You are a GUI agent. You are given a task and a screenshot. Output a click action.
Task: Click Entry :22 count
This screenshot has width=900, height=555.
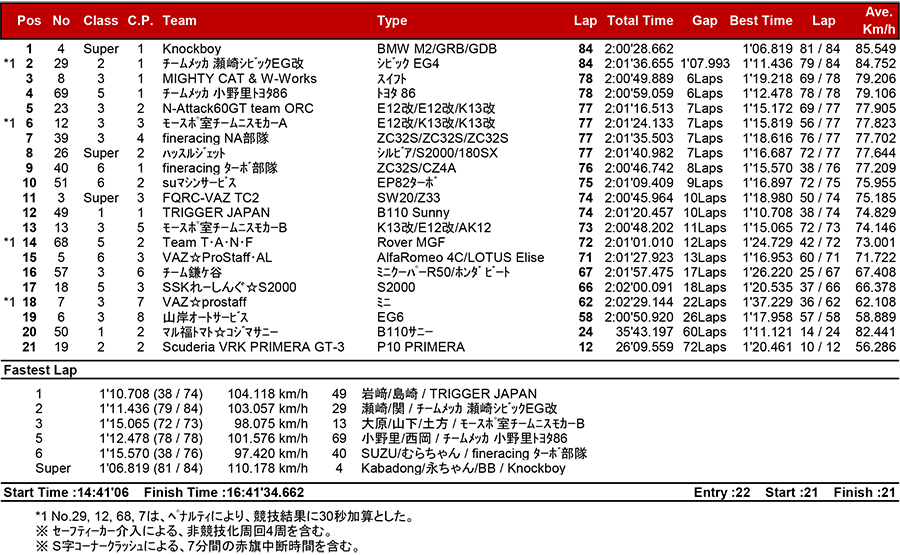(x=722, y=492)
